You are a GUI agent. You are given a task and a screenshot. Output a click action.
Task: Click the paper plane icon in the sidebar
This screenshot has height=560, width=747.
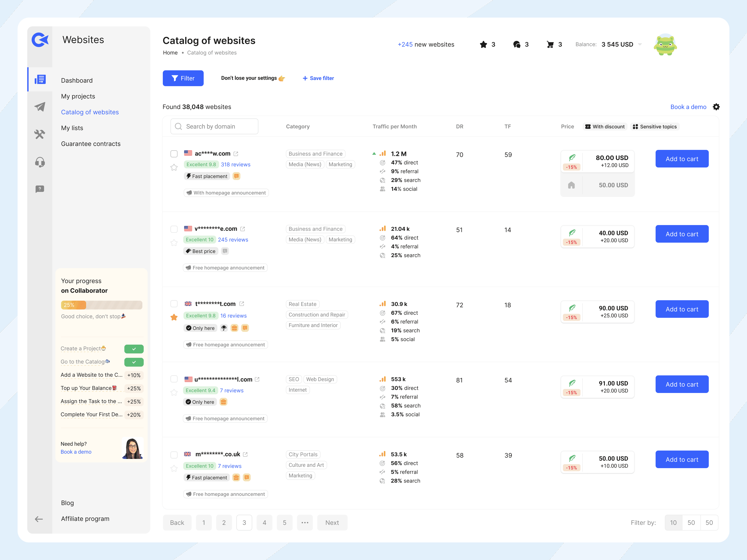tap(40, 107)
